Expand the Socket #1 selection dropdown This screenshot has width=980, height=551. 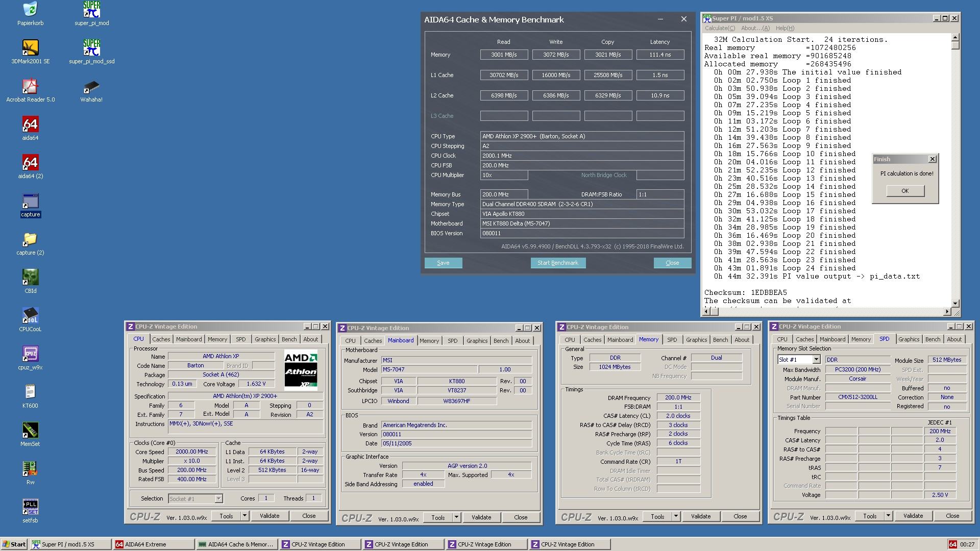point(218,499)
